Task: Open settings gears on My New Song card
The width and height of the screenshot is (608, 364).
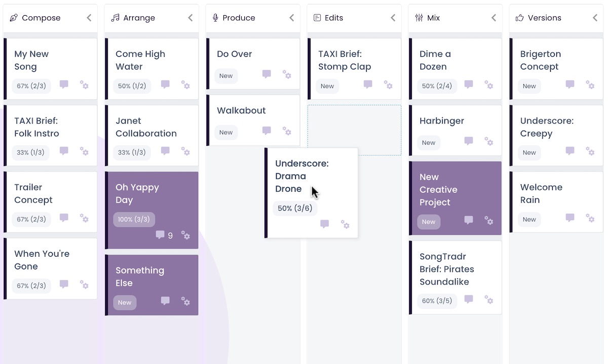Action: point(84,85)
